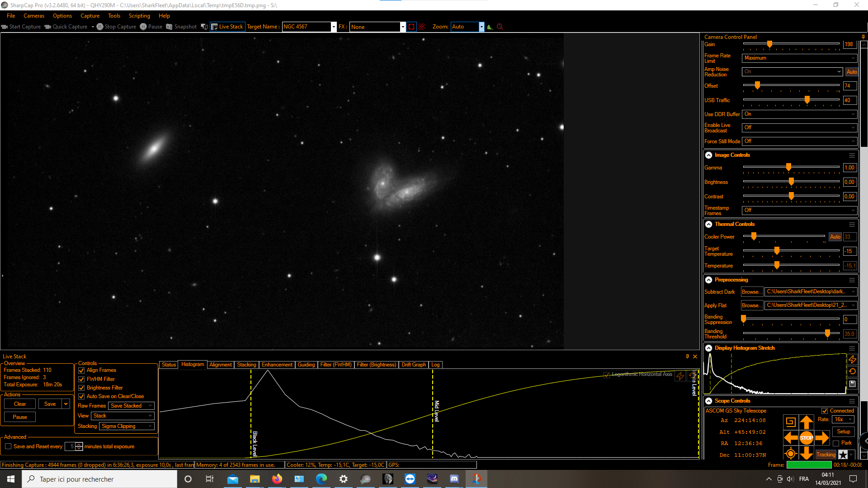Open the Scripting menu
The width and height of the screenshot is (868, 488).
click(x=139, y=16)
